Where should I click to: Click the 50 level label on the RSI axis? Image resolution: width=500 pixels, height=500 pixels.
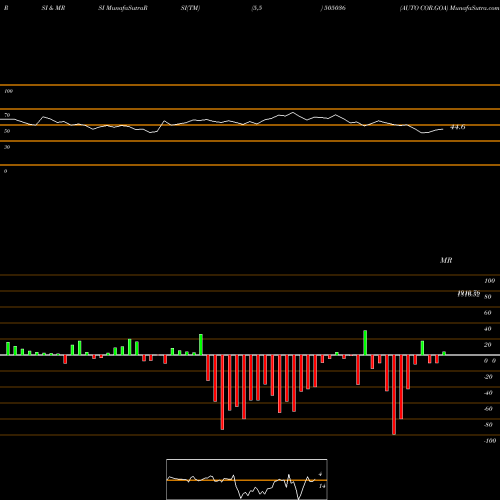(7, 131)
